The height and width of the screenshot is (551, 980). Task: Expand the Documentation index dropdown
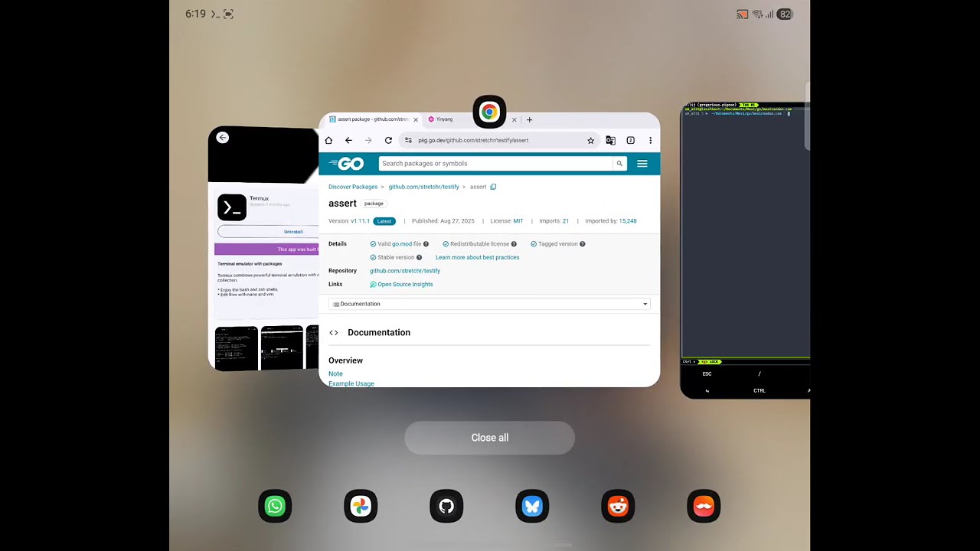645,304
